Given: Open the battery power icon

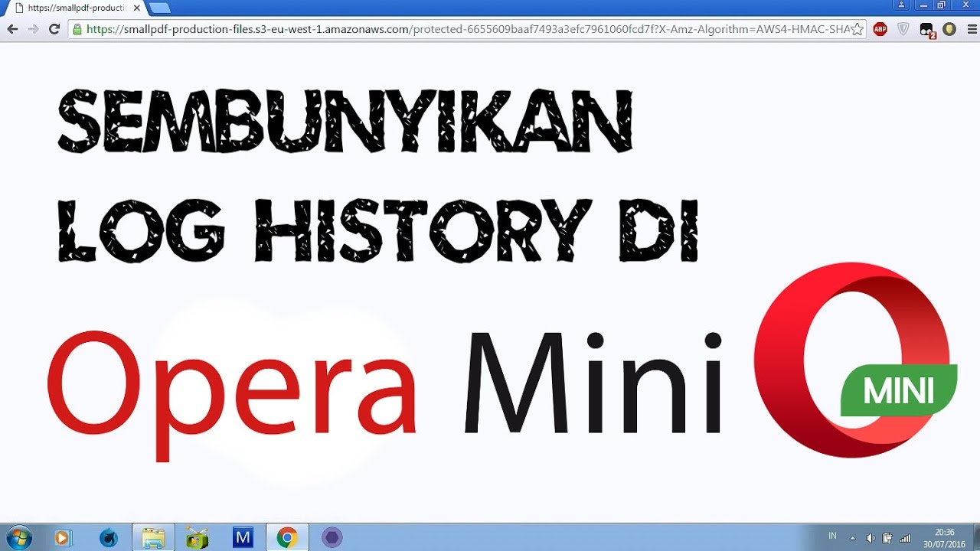Looking at the screenshot, I should click(x=888, y=538).
